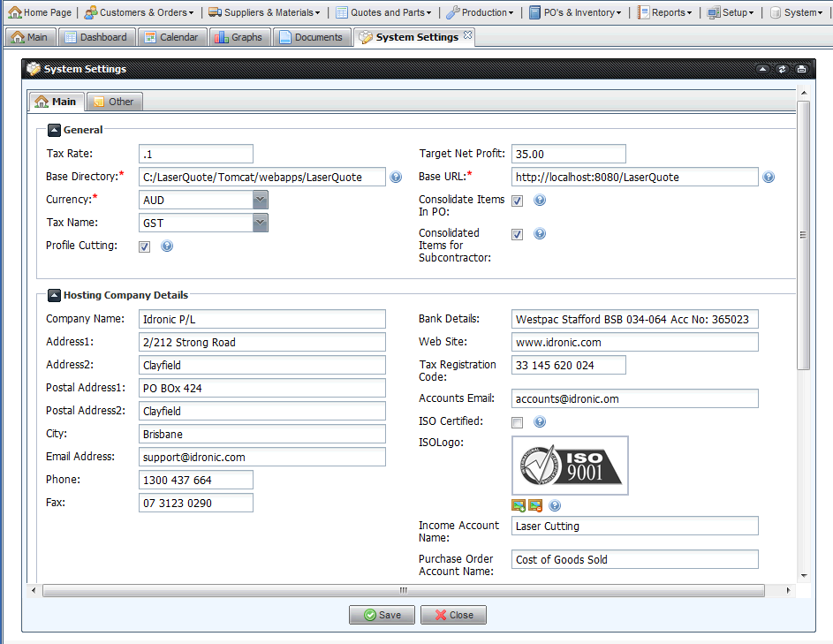Close the System Settings tab with X
833x644 pixels.
(468, 36)
